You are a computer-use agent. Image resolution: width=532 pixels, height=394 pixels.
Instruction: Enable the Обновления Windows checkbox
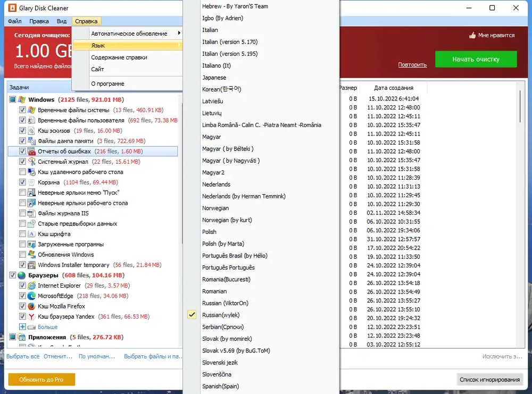(x=22, y=254)
